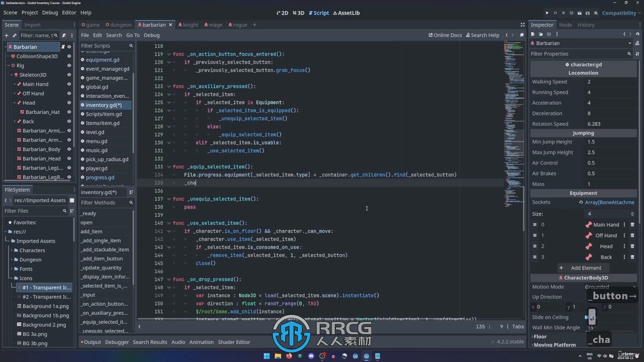Toggle visibility of Barbarian_Hat mesh

click(69, 112)
